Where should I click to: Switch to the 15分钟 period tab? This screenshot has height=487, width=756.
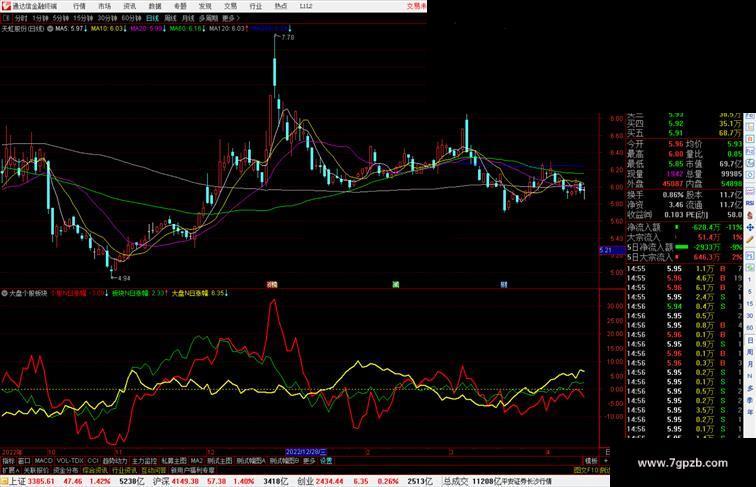tap(83, 18)
